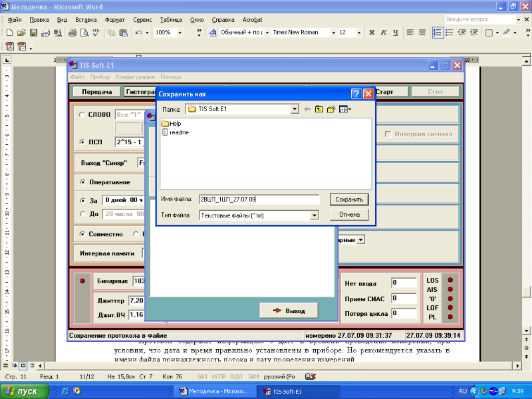The width and height of the screenshot is (532, 399).
Task: Click the Undo arrow icon in Word
Action: (138, 33)
